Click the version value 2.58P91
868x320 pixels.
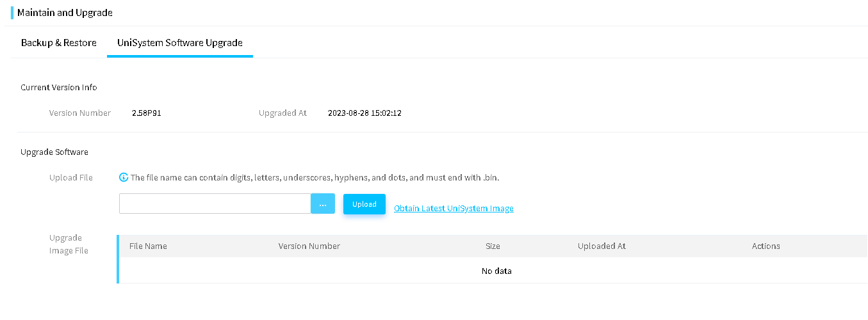(x=146, y=113)
